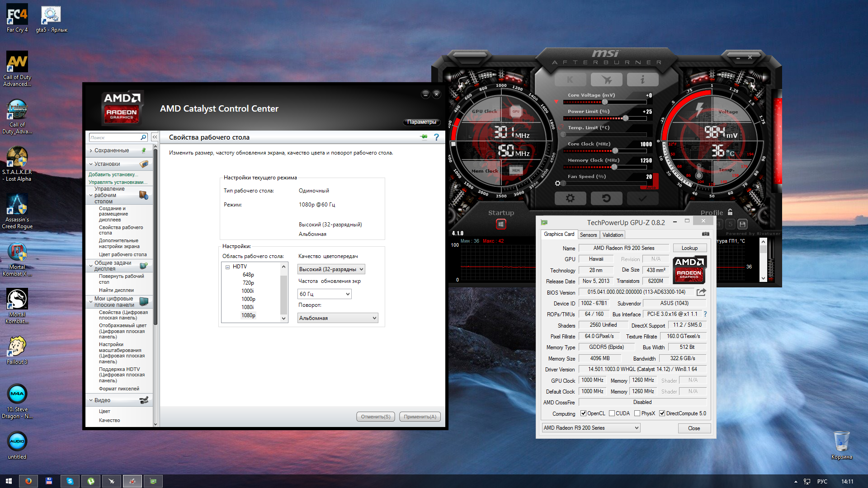Open GPU-Z graphics card selector dropdown

tap(591, 428)
